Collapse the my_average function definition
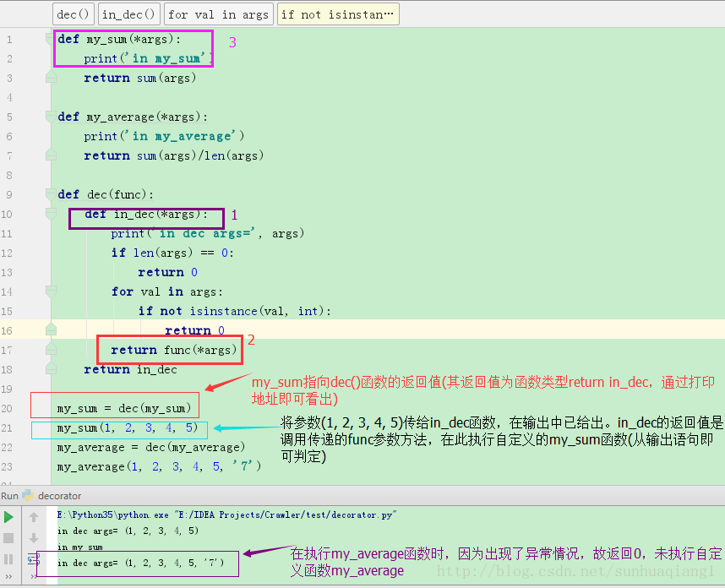This screenshot has height=588, width=725. point(51,117)
